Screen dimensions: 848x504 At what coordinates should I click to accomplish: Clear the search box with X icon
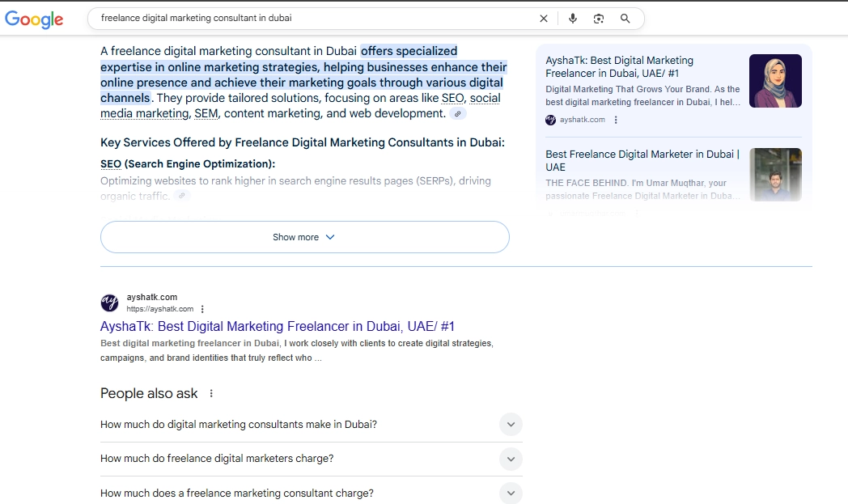pyautogui.click(x=544, y=19)
